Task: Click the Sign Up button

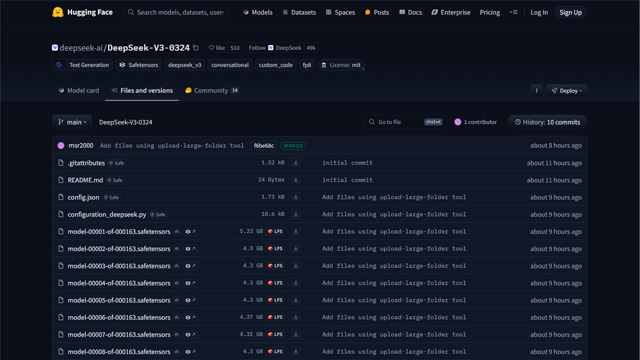Action: tap(571, 12)
